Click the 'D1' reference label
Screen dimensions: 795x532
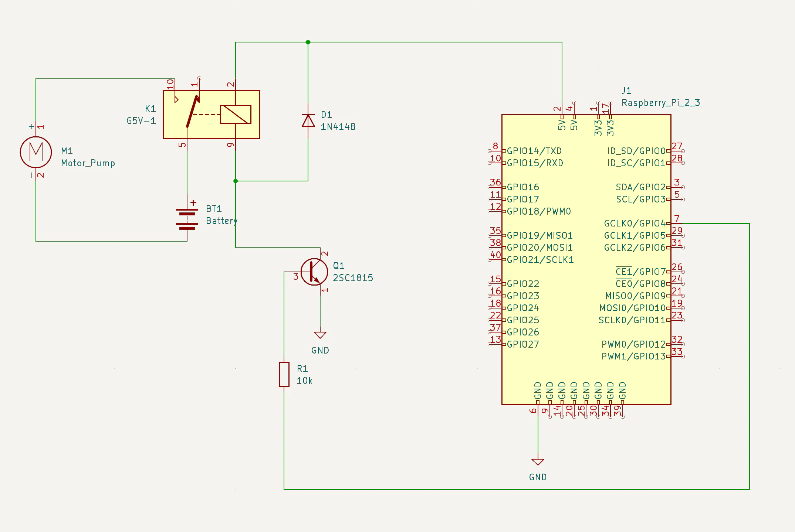[327, 115]
